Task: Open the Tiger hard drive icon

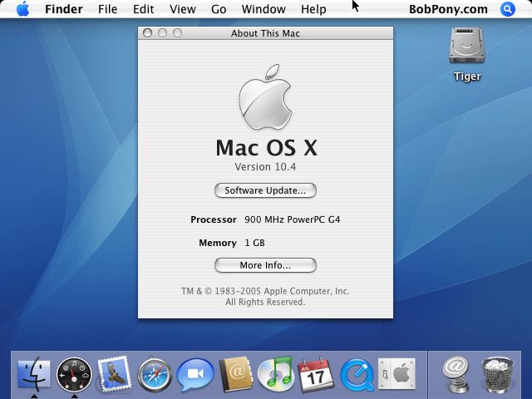Action: tap(467, 47)
